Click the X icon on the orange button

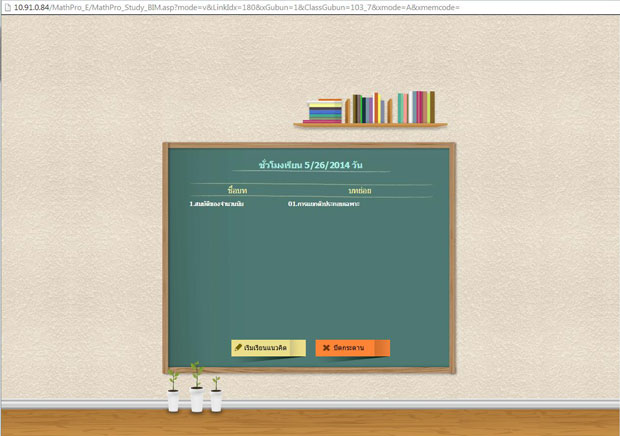point(326,348)
